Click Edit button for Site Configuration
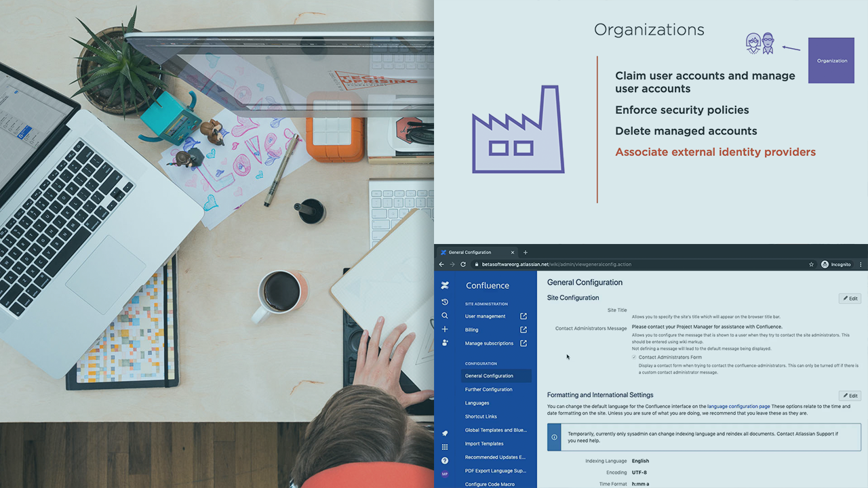The width and height of the screenshot is (868, 488). click(x=850, y=298)
